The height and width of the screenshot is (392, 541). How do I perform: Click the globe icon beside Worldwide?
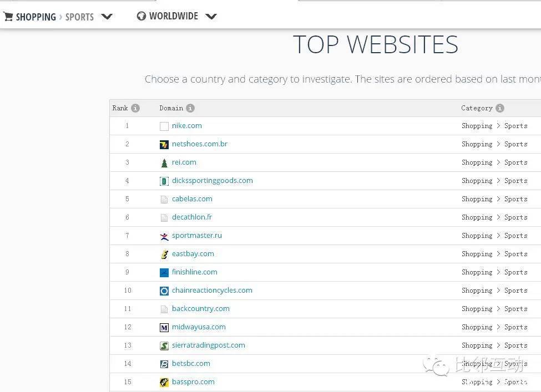coord(141,16)
